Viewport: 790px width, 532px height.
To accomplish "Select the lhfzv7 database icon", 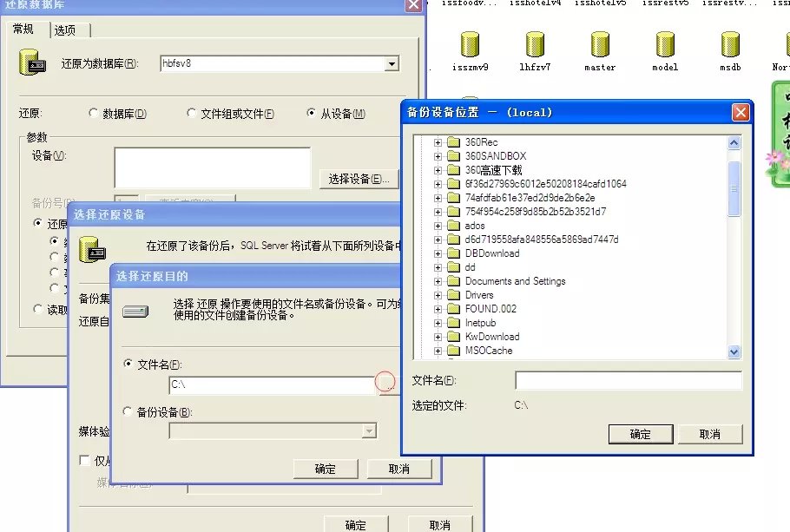I will pyautogui.click(x=535, y=45).
